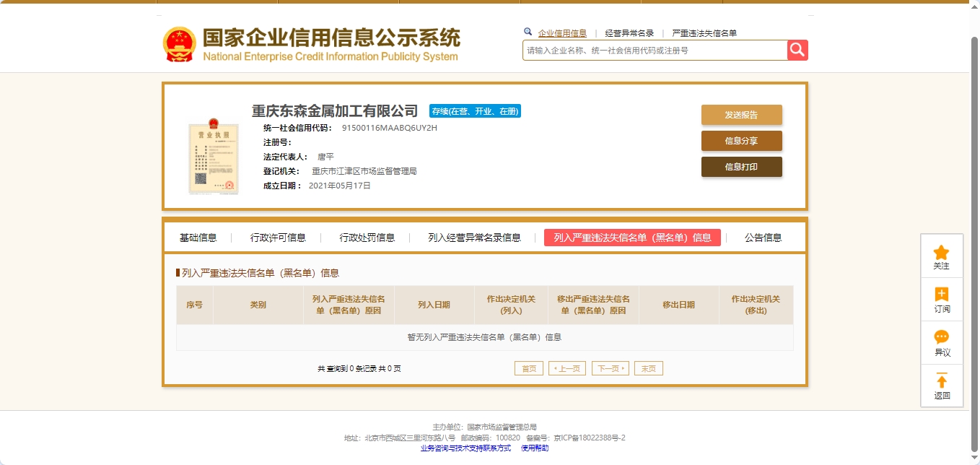Click empty-result message 暂无列入严重违法失信名单(黑名单)信息
The width and height of the screenshot is (980, 465).
coord(484,337)
